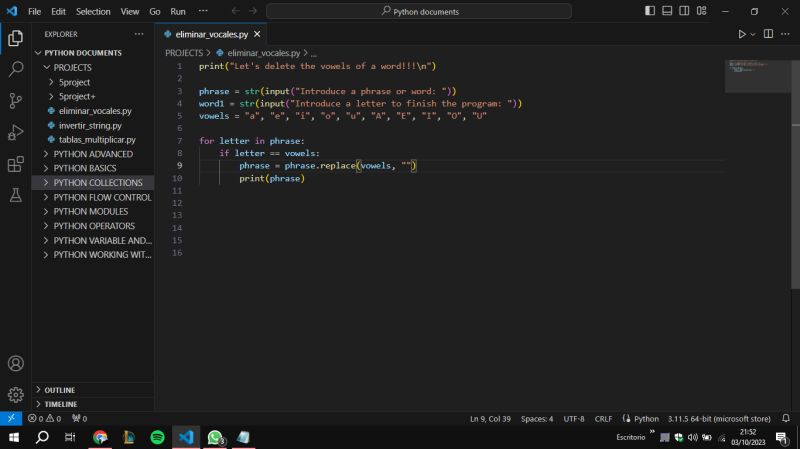This screenshot has height=449, width=800.
Task: Expand the TIMELINE section
Action: pos(60,404)
